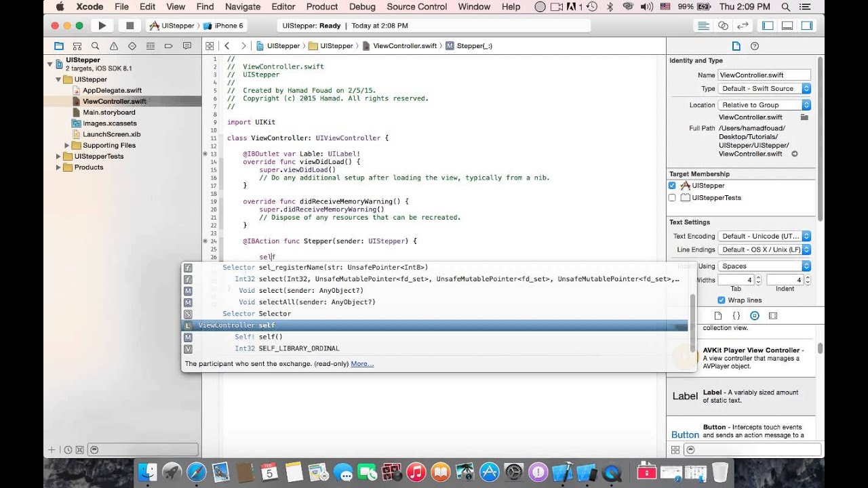Follow the More... link in completion popup
The image size is (868, 488).
tap(362, 364)
